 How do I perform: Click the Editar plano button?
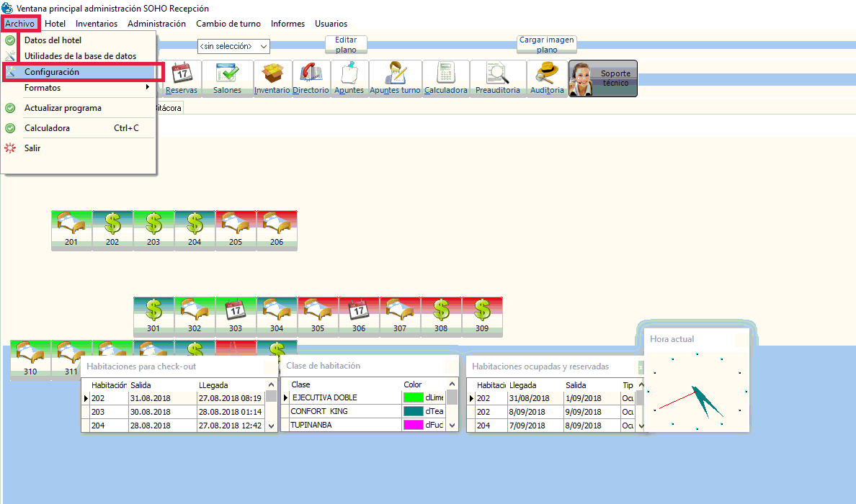point(346,45)
